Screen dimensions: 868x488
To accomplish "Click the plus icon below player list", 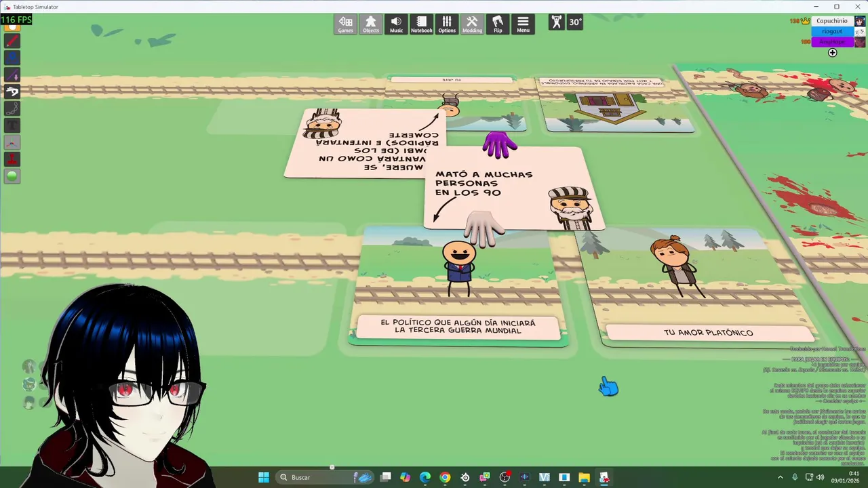I will (x=832, y=53).
